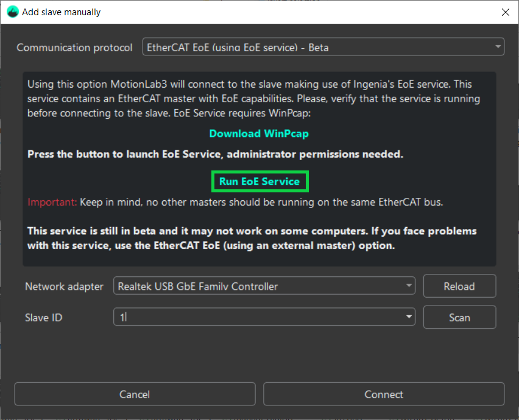Cancel adding the slave

coord(135,394)
